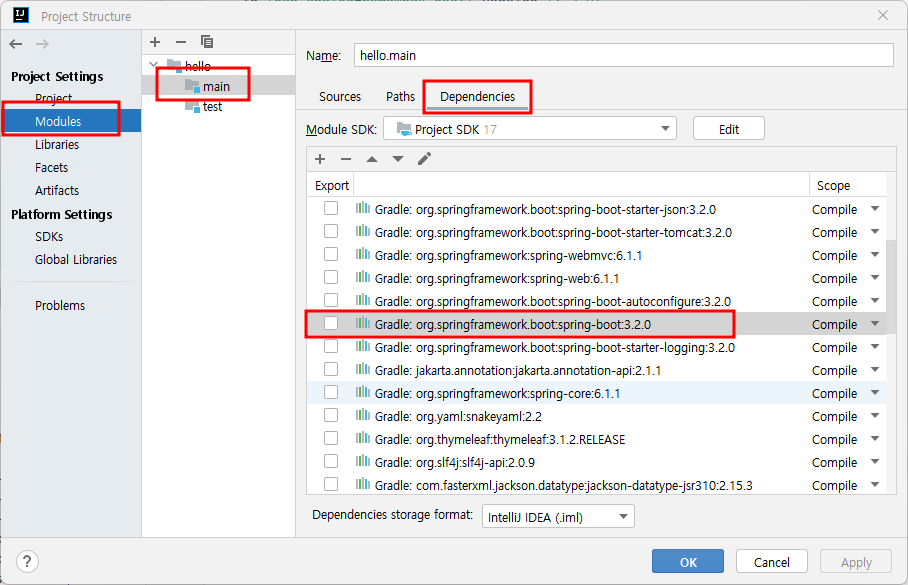908x585 pixels.
Task: Open Global Libraries settings
Action: click(76, 259)
